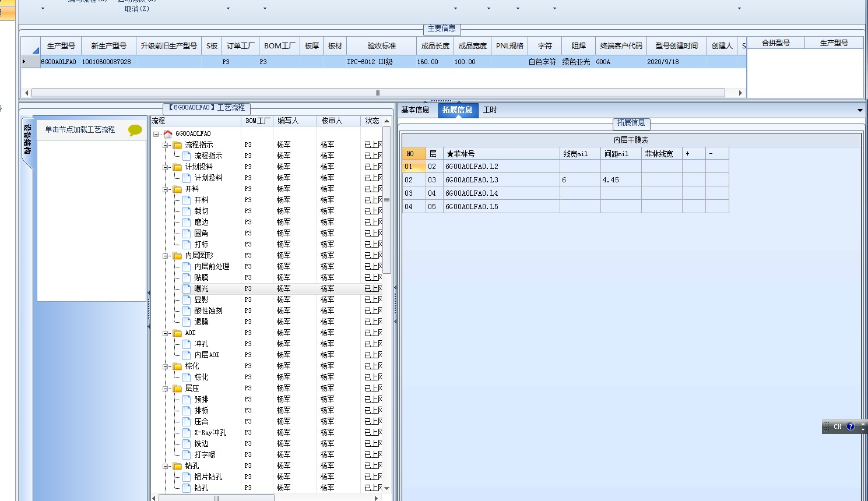Click the 开料 folder icon

pyautogui.click(x=177, y=189)
